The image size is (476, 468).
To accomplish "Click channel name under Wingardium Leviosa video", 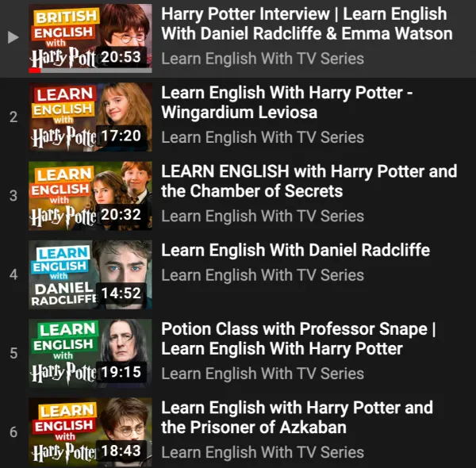I will (263, 137).
